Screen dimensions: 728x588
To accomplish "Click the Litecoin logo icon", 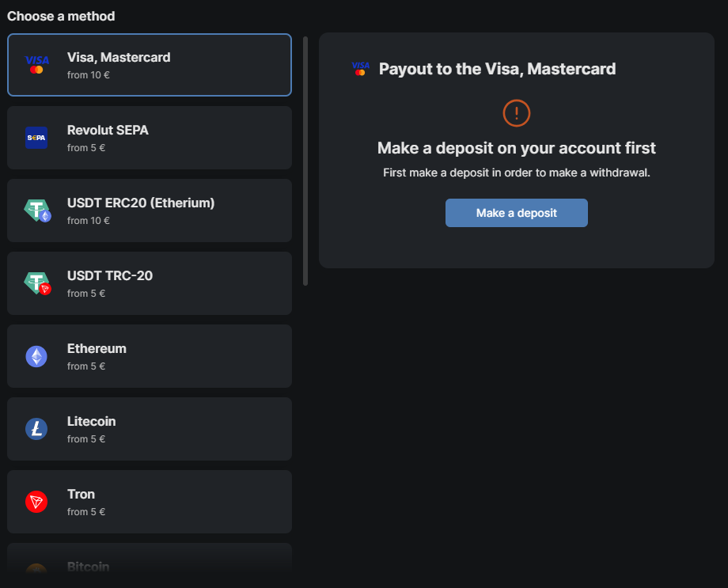I will click(36, 429).
